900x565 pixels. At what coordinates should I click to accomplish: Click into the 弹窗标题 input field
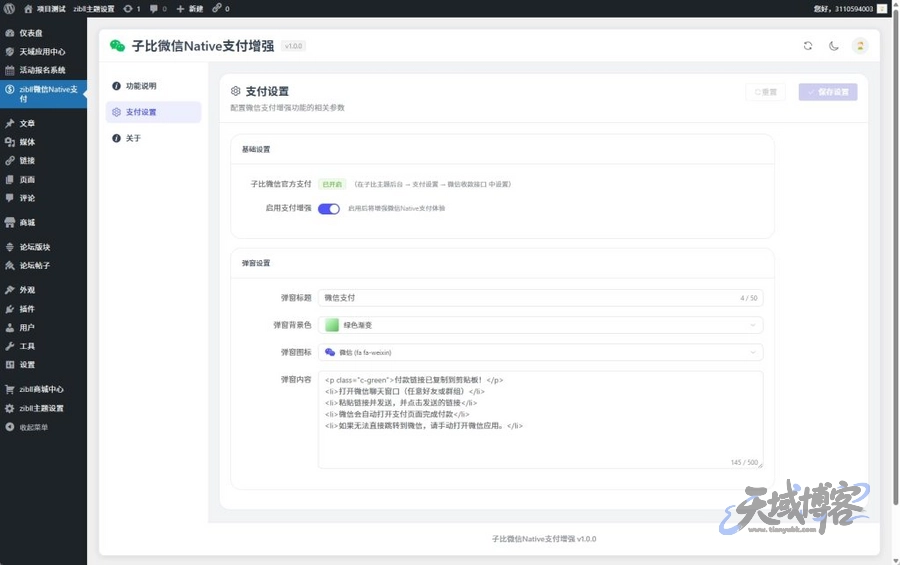tap(541, 298)
